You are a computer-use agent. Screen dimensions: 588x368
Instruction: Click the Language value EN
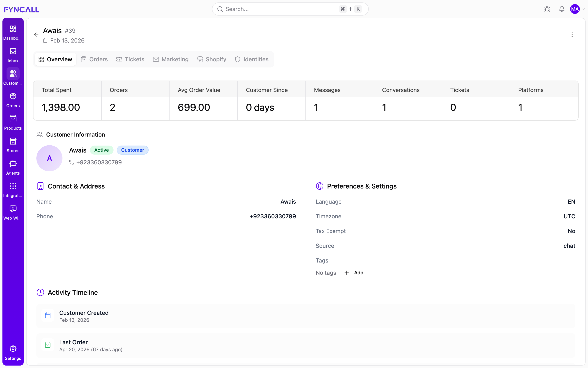pos(571,202)
